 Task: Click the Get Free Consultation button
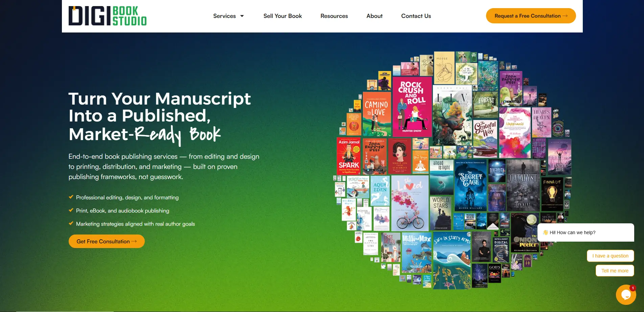click(107, 241)
